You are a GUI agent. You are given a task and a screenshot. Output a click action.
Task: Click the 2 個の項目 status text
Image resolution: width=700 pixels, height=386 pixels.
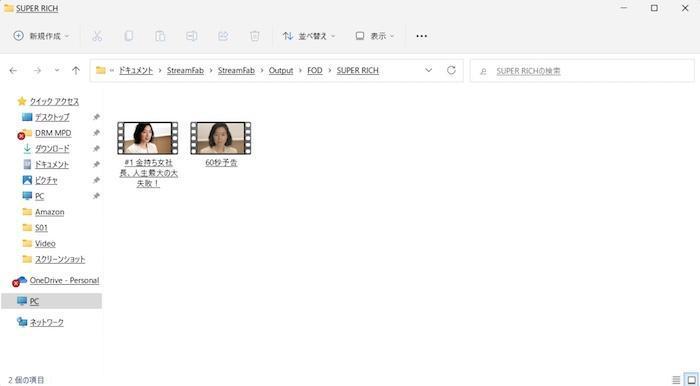coord(26,380)
